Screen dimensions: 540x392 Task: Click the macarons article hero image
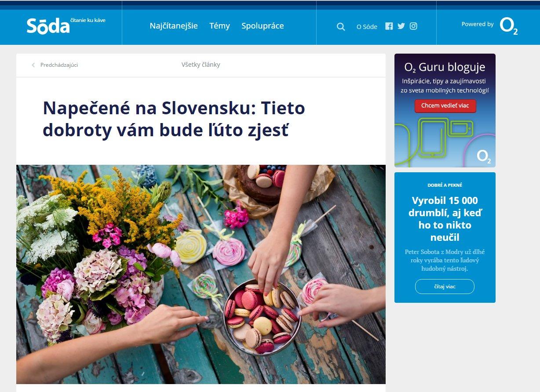[201, 274]
